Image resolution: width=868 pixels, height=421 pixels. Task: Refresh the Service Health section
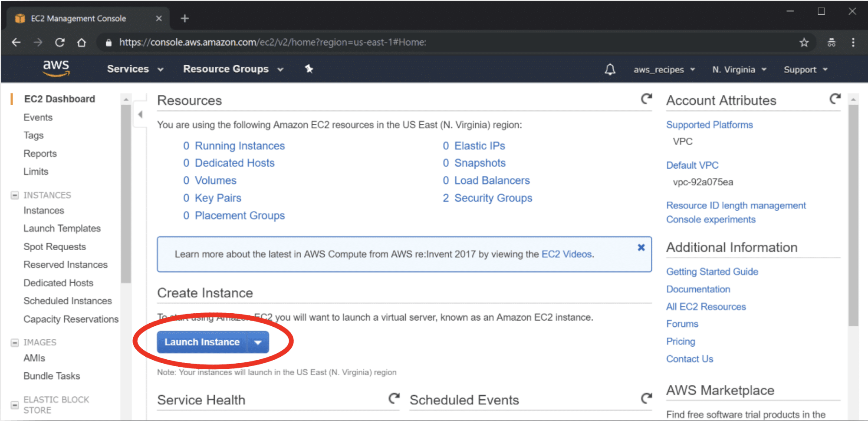[394, 398]
